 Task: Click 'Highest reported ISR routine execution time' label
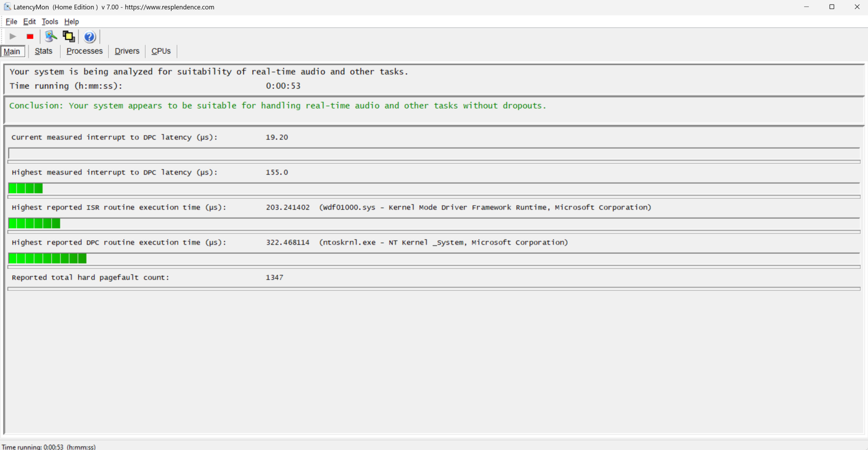pos(119,207)
